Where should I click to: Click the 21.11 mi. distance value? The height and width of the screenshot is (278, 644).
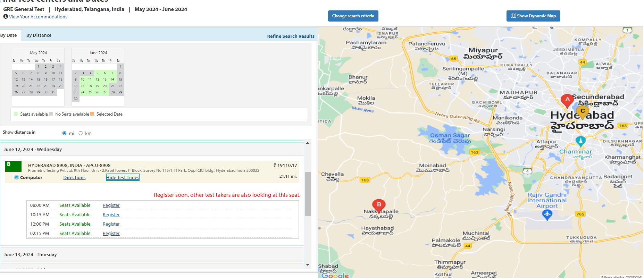288,176
